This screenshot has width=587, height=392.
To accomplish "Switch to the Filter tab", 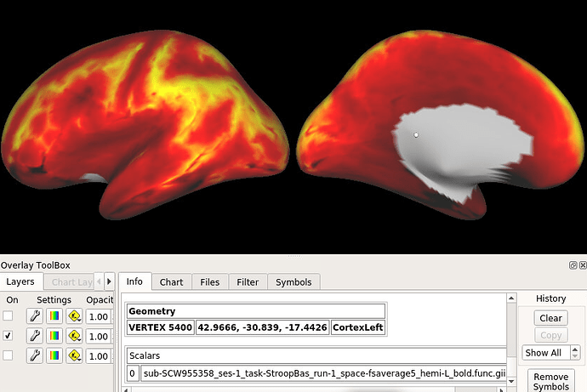I will (x=248, y=282).
